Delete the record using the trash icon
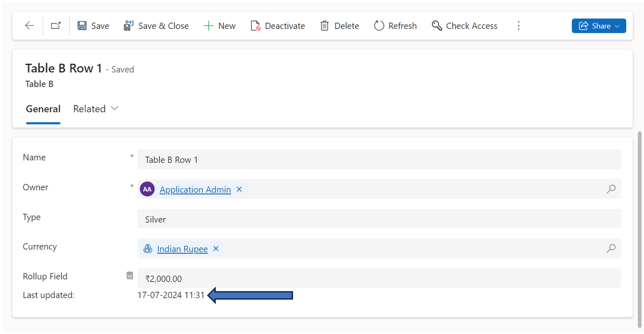Image resolution: width=644 pixels, height=334 pixels. (x=325, y=26)
